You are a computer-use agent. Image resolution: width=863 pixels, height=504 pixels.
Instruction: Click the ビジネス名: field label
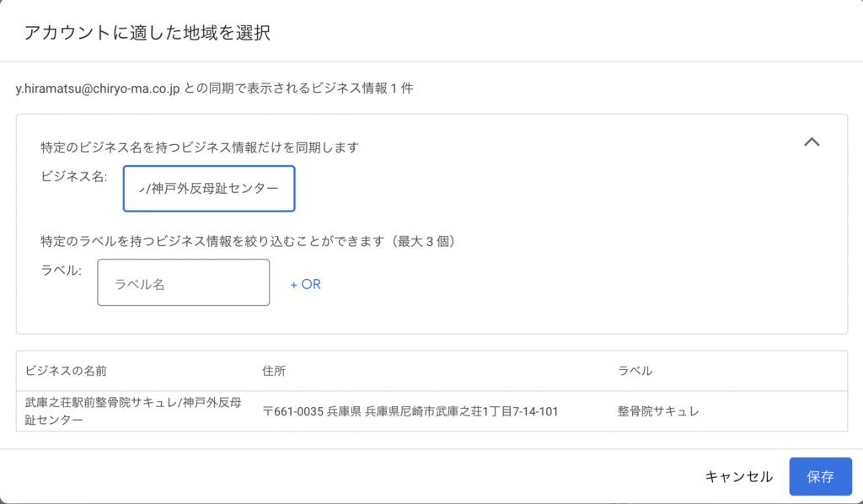pyautogui.click(x=74, y=177)
